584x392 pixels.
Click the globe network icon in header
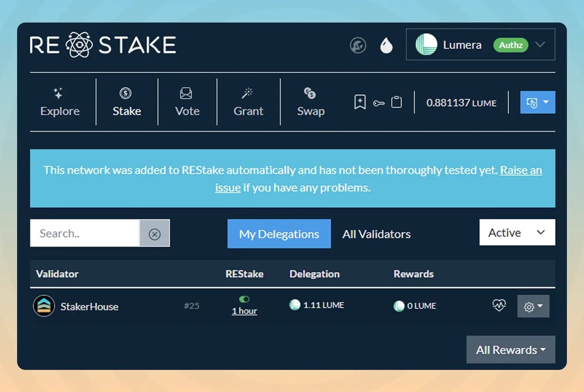click(357, 45)
